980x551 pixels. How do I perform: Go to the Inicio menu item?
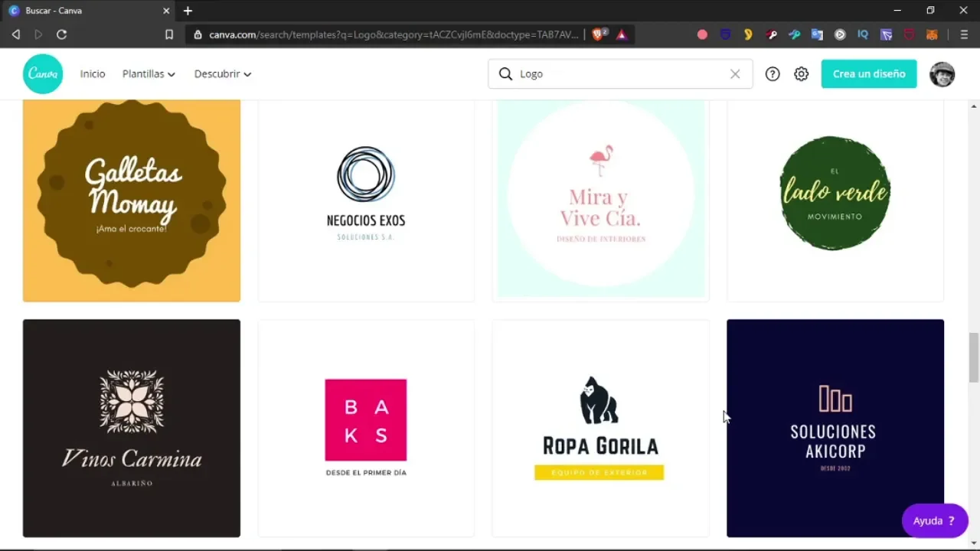coord(93,74)
